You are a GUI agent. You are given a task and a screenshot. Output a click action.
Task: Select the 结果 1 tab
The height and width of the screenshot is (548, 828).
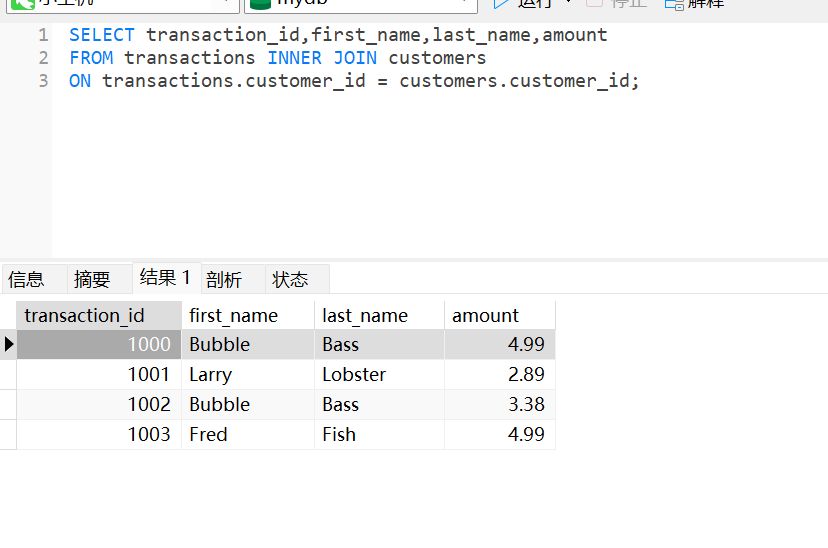pyautogui.click(x=165, y=278)
